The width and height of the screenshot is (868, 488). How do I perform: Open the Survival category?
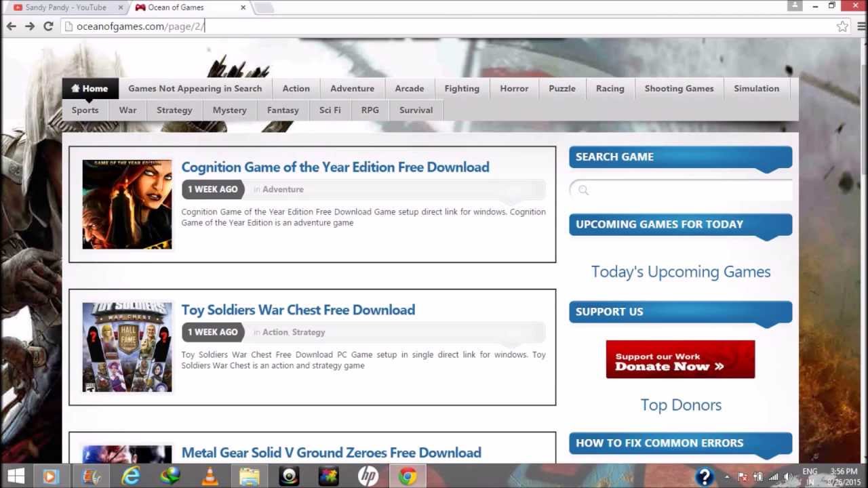tap(416, 110)
